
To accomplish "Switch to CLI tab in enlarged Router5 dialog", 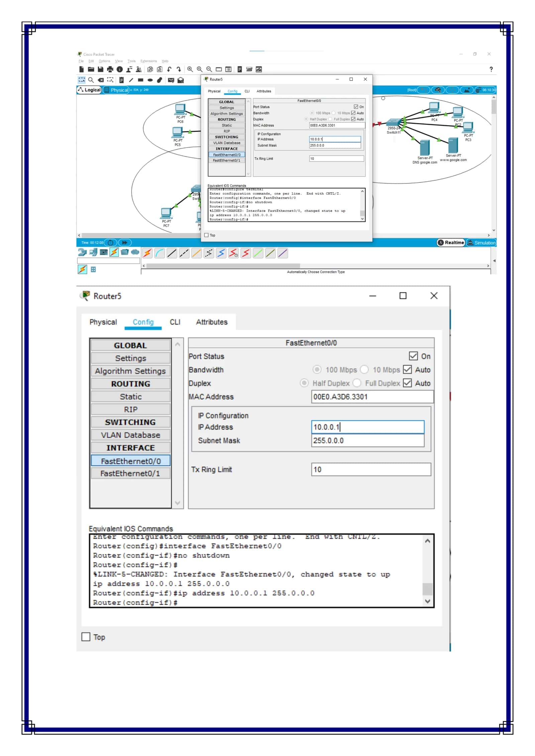I will [x=175, y=322].
